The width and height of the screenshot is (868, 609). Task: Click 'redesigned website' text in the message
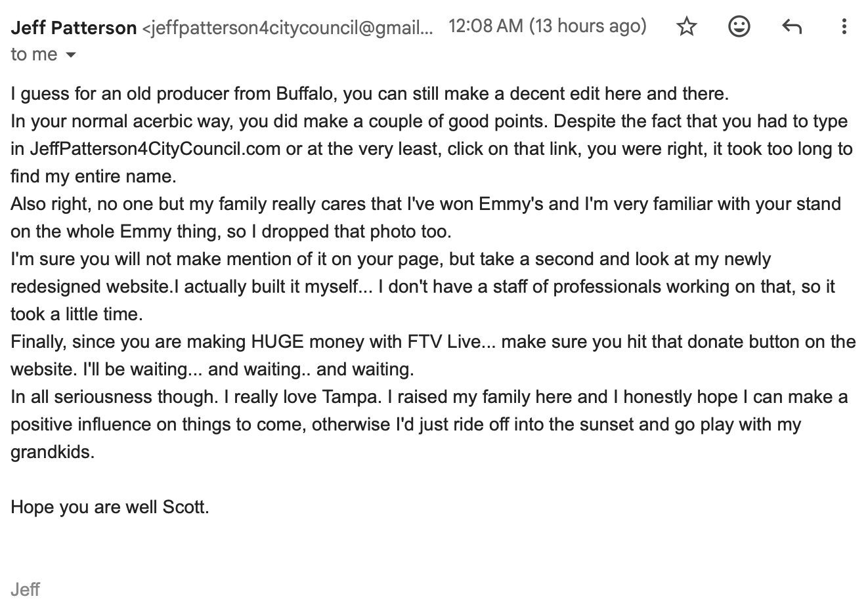tap(91, 287)
